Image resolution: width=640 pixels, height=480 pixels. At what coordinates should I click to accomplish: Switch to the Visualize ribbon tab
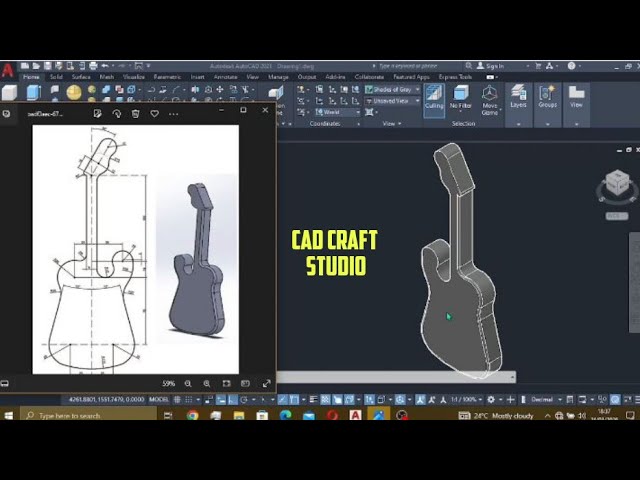click(x=134, y=77)
